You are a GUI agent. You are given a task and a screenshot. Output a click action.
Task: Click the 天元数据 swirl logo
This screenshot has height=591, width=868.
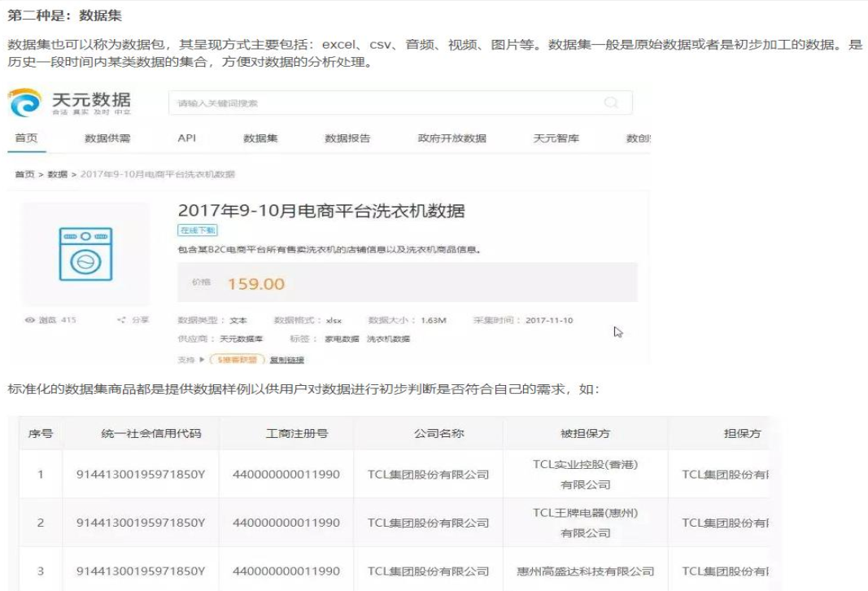(25, 103)
